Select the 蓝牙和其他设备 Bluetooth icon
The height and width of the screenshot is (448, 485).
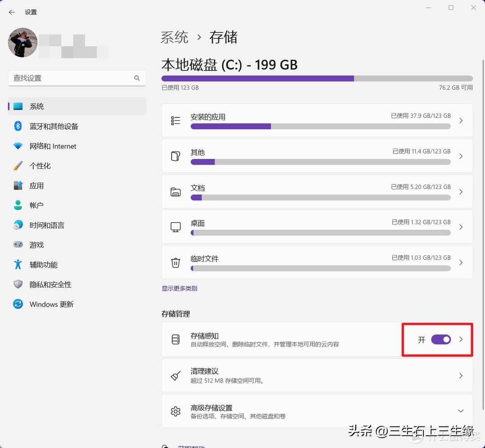click(18, 126)
